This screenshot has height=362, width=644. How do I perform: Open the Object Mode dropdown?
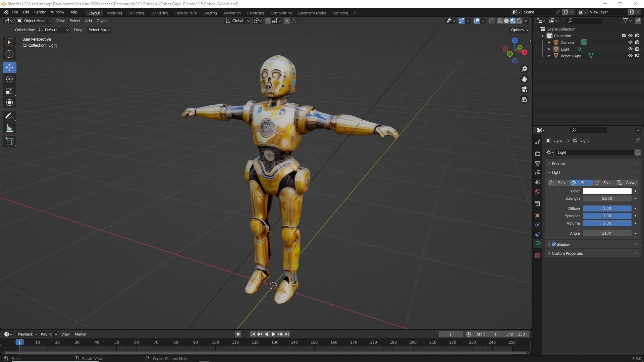point(34,21)
